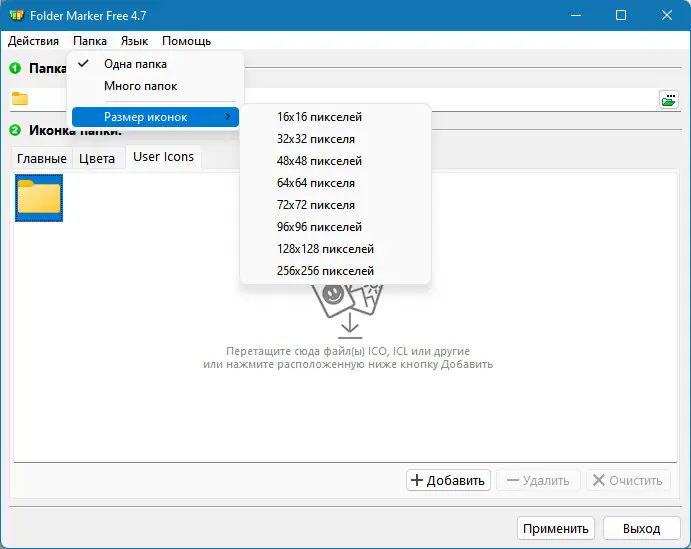Open the Помощь menu
691x549 pixels.
[186, 41]
